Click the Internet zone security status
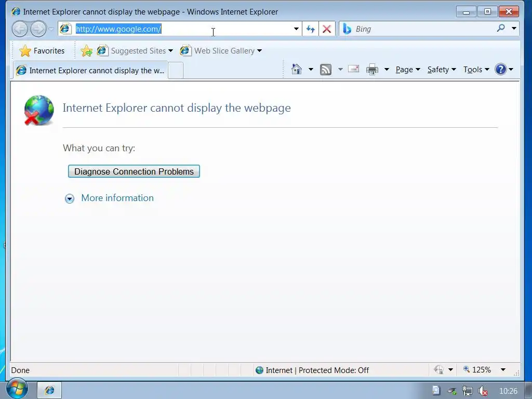 pyautogui.click(x=312, y=370)
